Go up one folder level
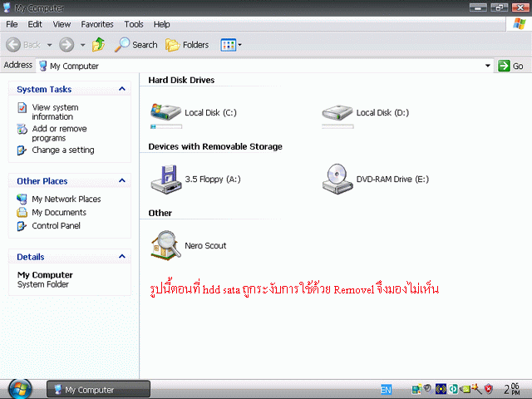The height and width of the screenshot is (399, 532). (x=98, y=45)
